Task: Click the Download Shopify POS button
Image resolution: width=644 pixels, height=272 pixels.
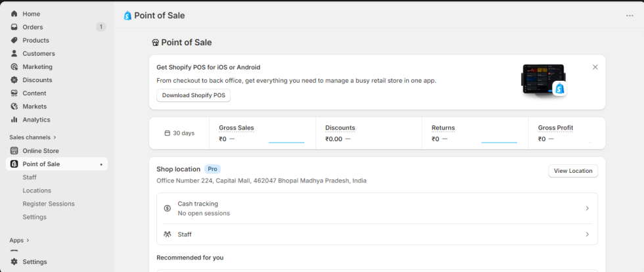Action: [193, 95]
